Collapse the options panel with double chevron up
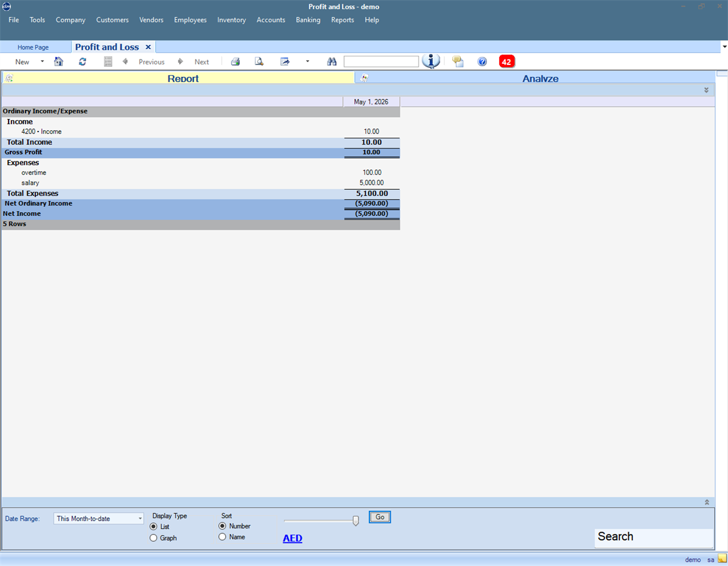This screenshot has width=728, height=566. point(706,502)
